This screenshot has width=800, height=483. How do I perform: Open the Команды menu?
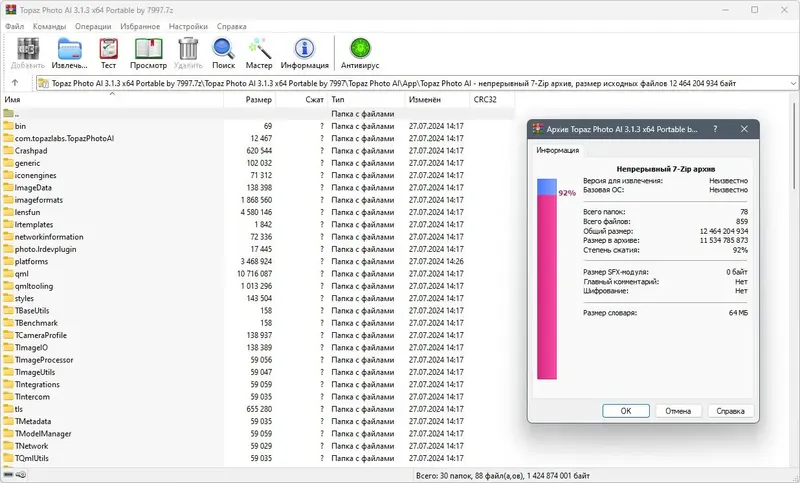(49, 27)
